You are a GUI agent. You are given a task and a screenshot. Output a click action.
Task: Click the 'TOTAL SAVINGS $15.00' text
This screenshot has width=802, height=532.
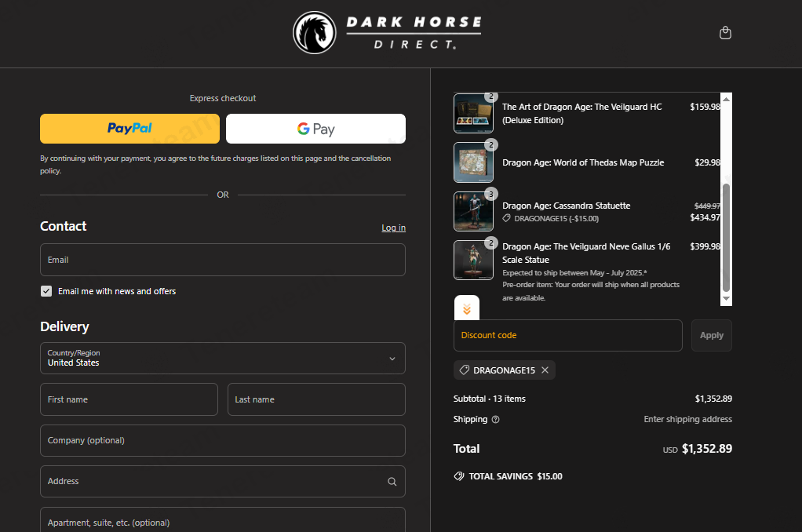click(x=516, y=476)
